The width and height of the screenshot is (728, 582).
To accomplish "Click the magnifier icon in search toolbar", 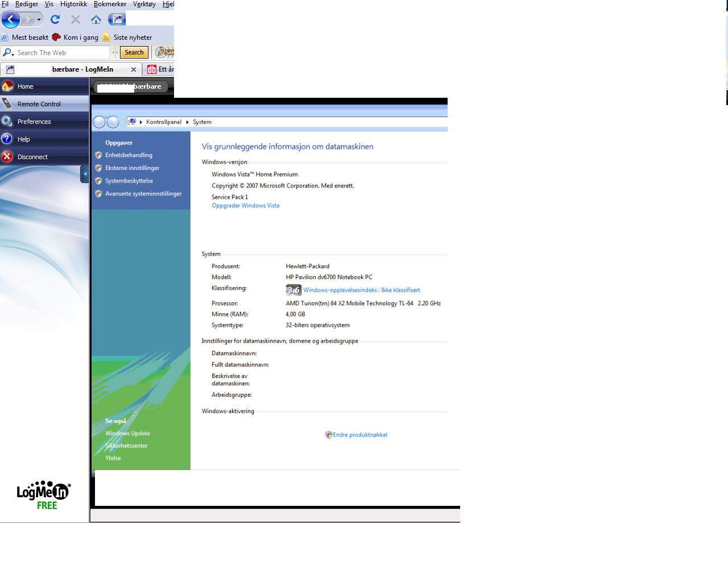I will [8, 52].
